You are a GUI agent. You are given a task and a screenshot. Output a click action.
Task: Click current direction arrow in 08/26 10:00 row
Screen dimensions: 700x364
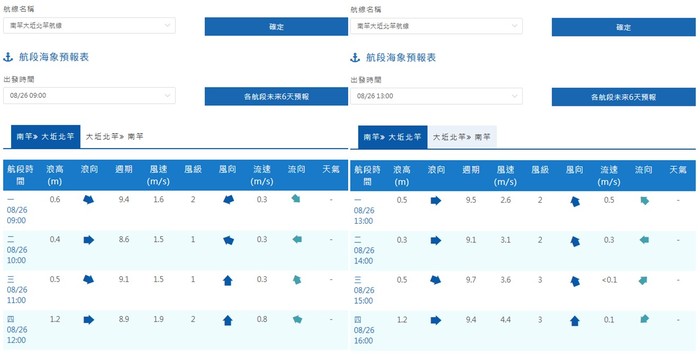click(297, 239)
